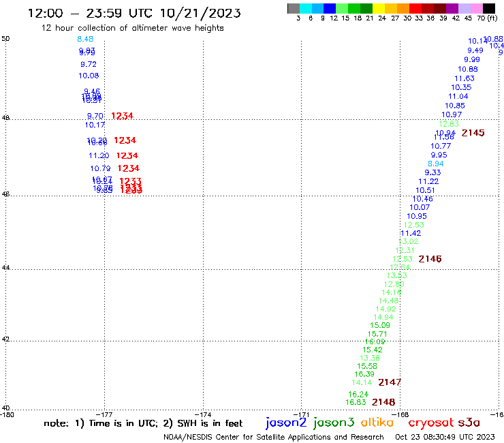Click the 9.72 wave height value
The image size is (504, 443).
click(89, 64)
